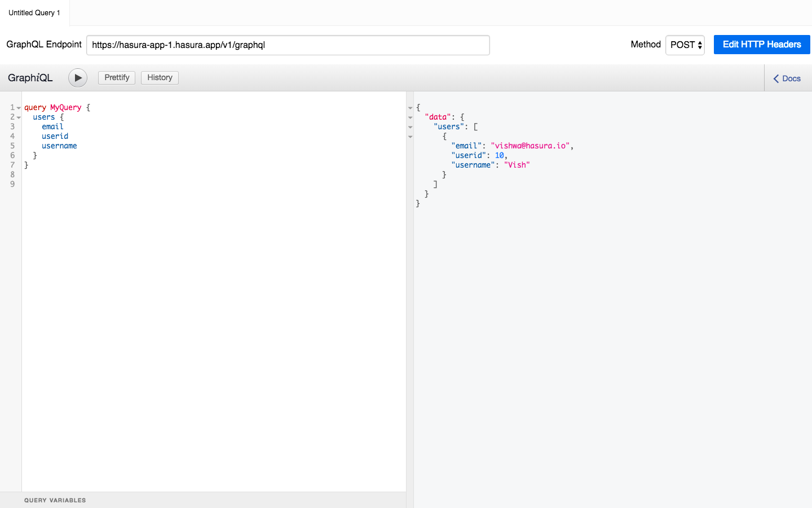This screenshot has width=812, height=508.
Task: Click the "email" key in results
Action: pyautogui.click(x=466, y=146)
